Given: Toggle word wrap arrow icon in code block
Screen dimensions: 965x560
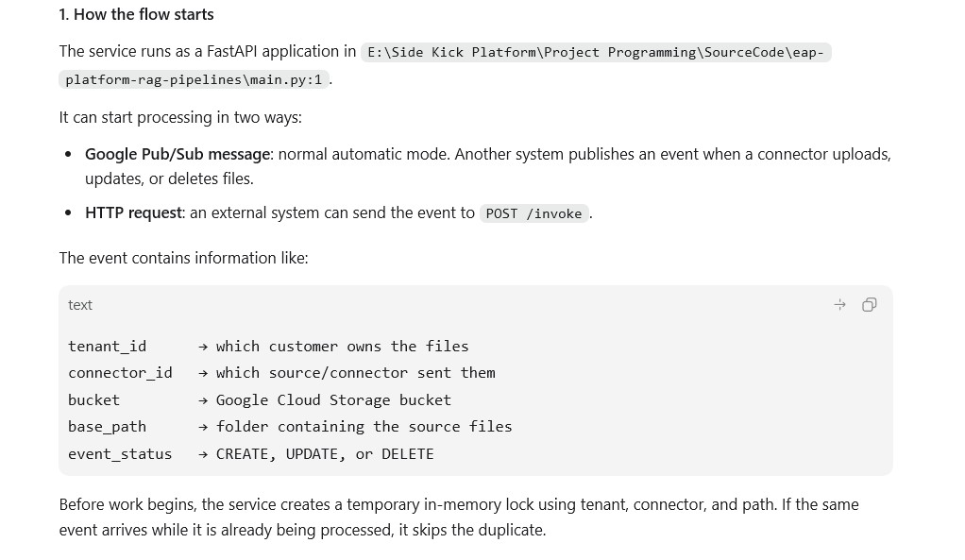Looking at the screenshot, I should click(x=839, y=305).
